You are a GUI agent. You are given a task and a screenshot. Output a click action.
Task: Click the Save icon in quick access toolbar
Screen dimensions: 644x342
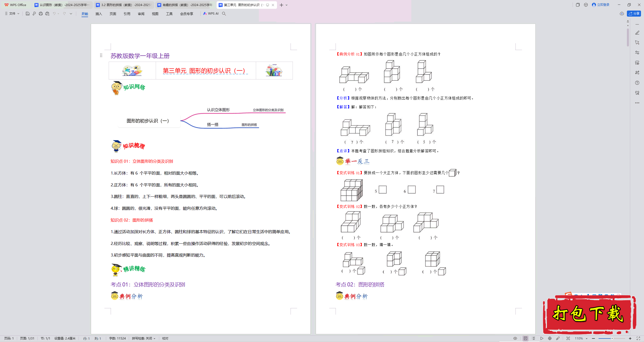tap(28, 14)
